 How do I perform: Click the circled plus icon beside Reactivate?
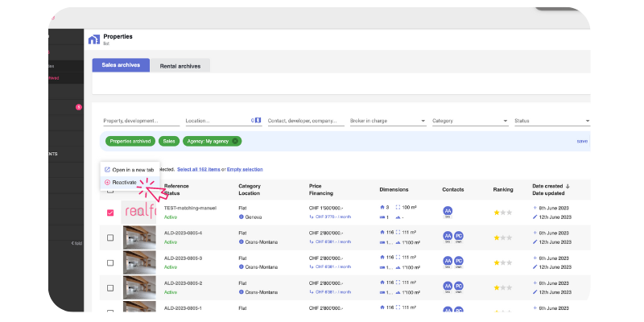(107, 183)
